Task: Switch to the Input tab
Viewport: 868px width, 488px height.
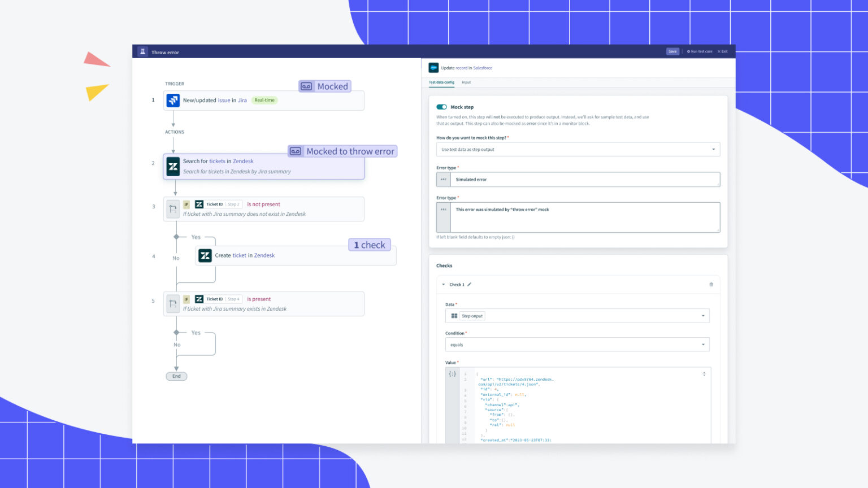Action: [466, 82]
